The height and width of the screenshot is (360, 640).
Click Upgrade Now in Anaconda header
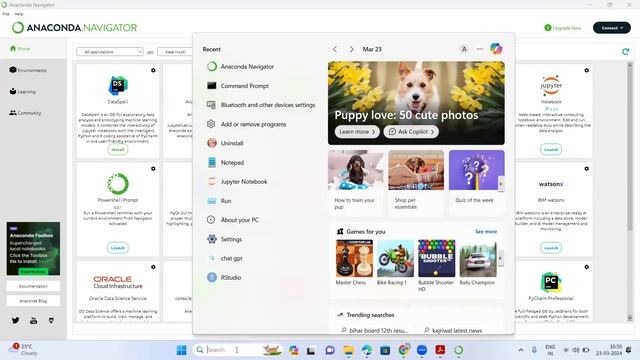tap(562, 28)
